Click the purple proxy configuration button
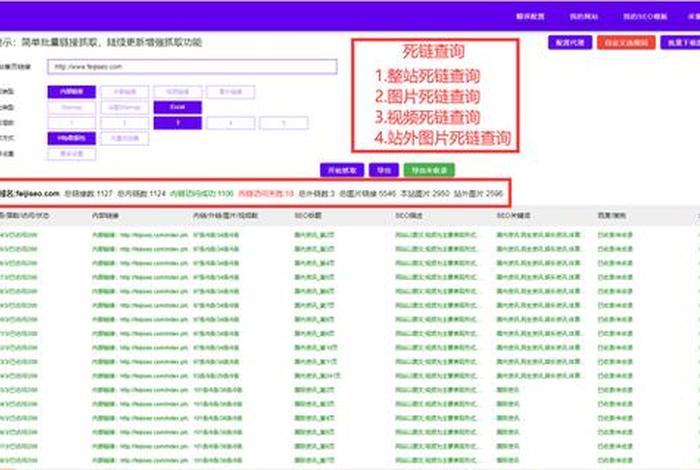This screenshot has height=470, width=700. tap(570, 42)
